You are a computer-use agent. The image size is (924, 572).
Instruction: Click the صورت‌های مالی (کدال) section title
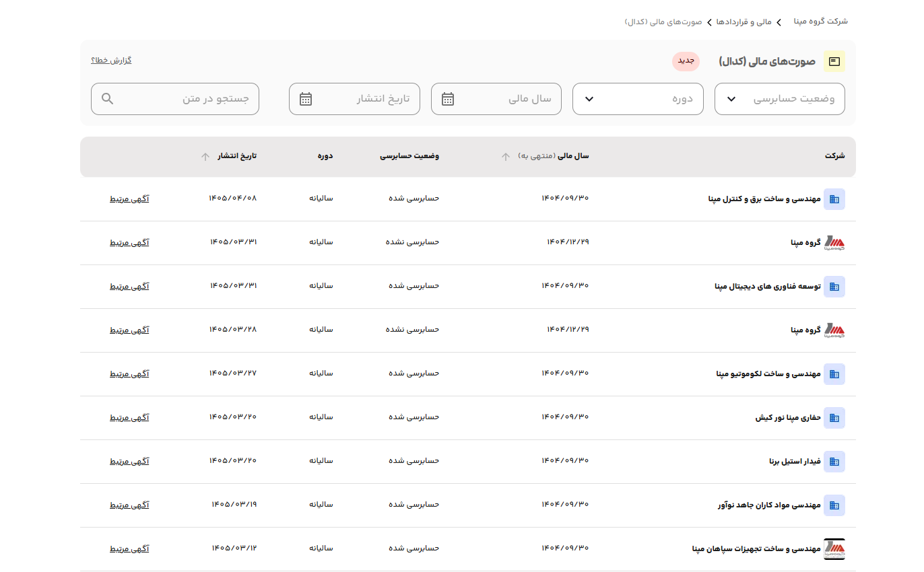click(767, 62)
